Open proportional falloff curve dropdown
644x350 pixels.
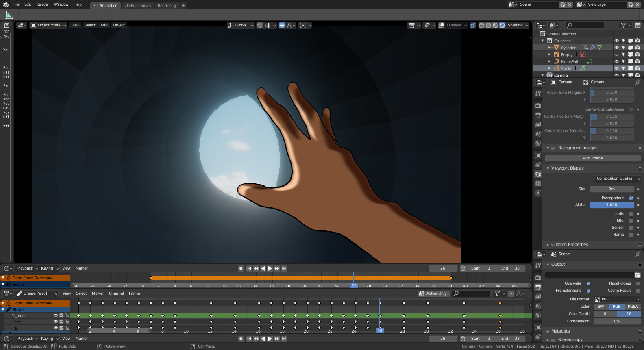click(291, 25)
